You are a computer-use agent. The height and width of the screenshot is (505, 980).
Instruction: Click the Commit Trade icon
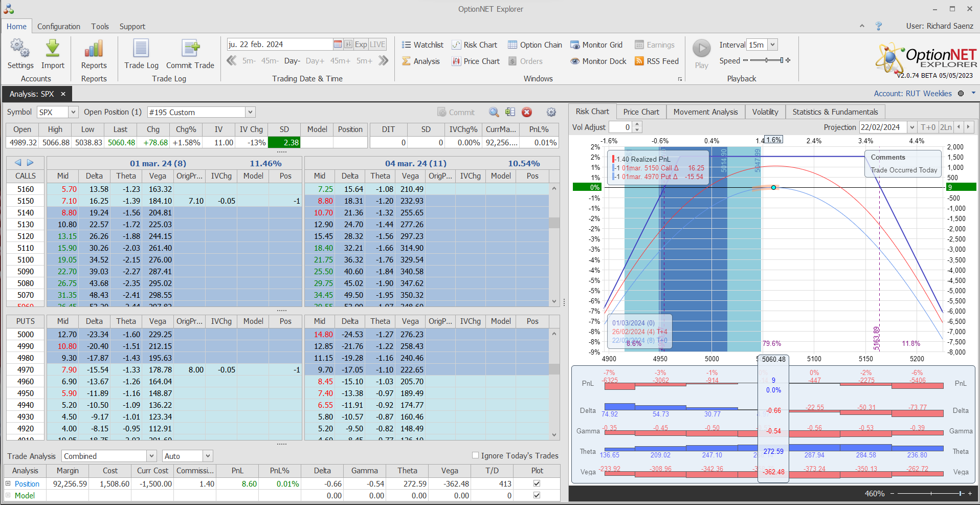point(190,49)
